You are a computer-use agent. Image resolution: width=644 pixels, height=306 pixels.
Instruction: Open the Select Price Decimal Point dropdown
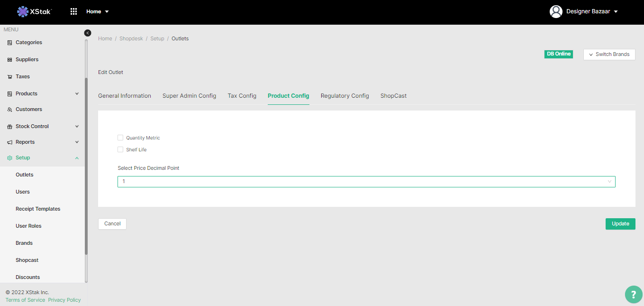tap(366, 182)
